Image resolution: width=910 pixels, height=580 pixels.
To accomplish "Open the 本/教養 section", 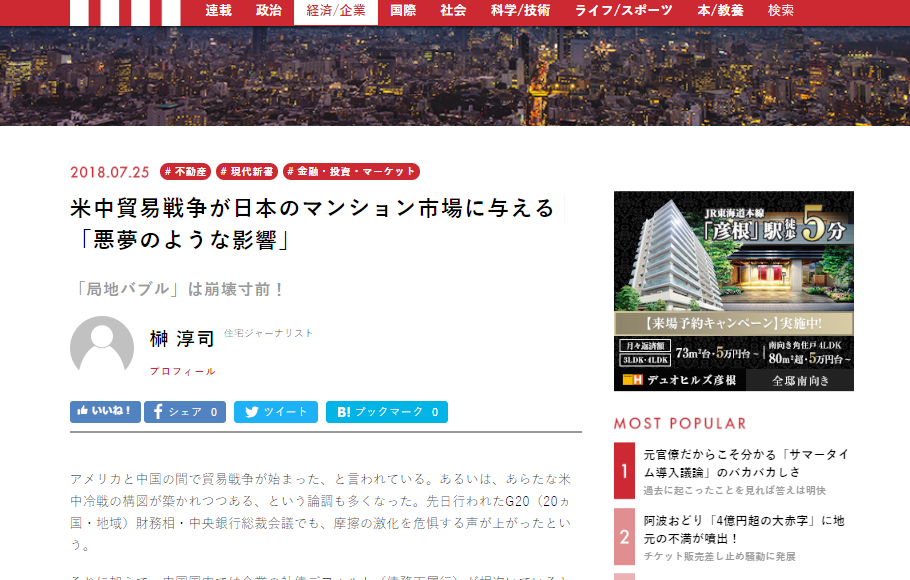I will (x=720, y=11).
